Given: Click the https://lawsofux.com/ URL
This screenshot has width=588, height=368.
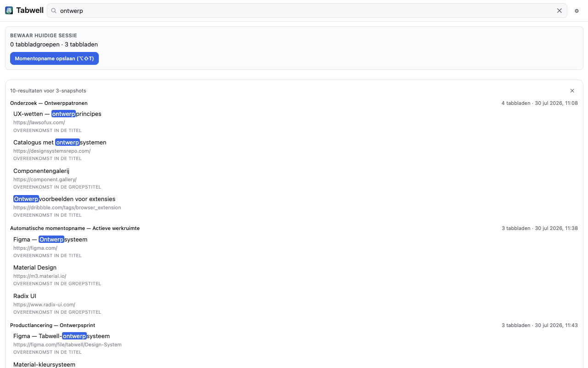Looking at the screenshot, I should click(x=39, y=122).
